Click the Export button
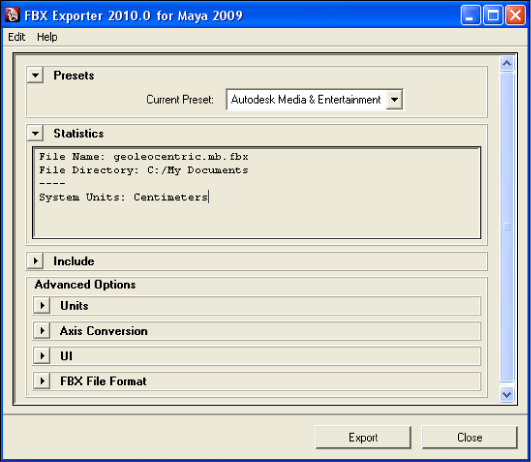531x462 pixels. (363, 438)
